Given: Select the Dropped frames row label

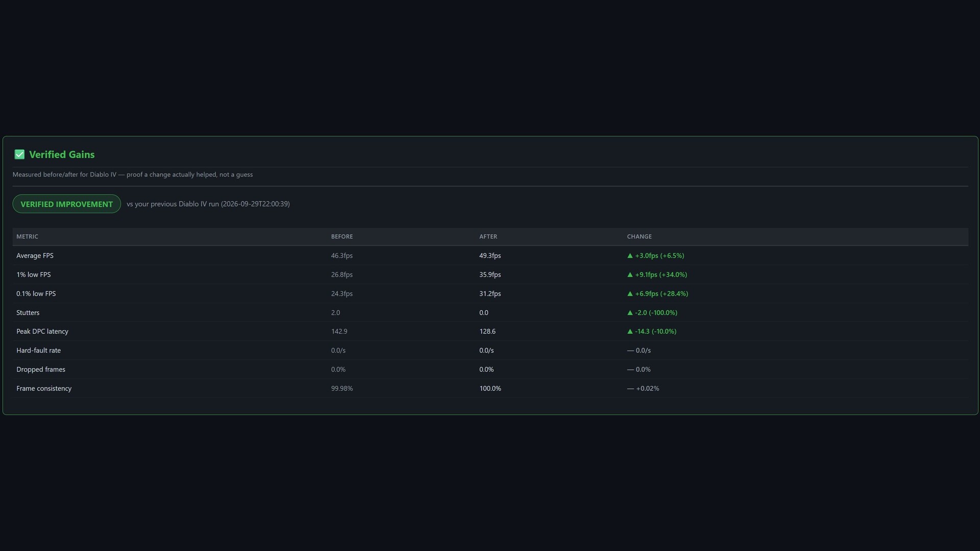Looking at the screenshot, I should [x=41, y=369].
